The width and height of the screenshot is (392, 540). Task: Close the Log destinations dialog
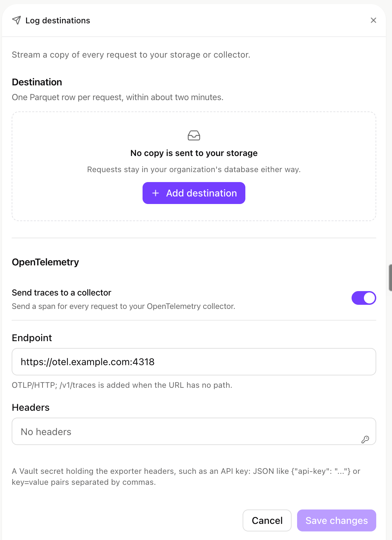[373, 20]
